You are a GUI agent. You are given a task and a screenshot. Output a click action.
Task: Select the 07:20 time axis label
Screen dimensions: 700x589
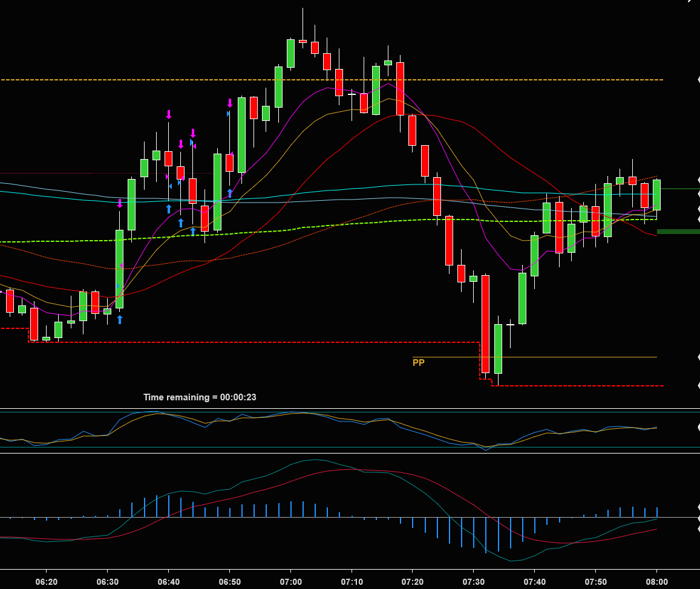pyautogui.click(x=413, y=582)
